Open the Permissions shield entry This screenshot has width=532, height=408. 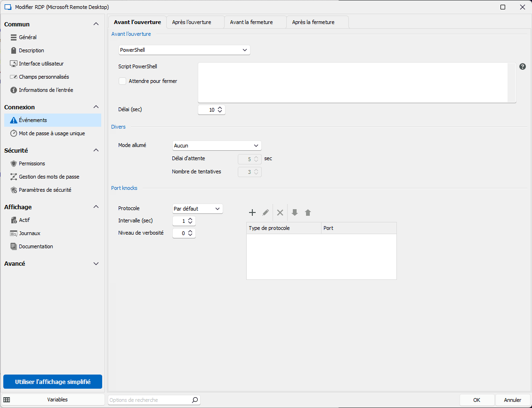[32, 163]
